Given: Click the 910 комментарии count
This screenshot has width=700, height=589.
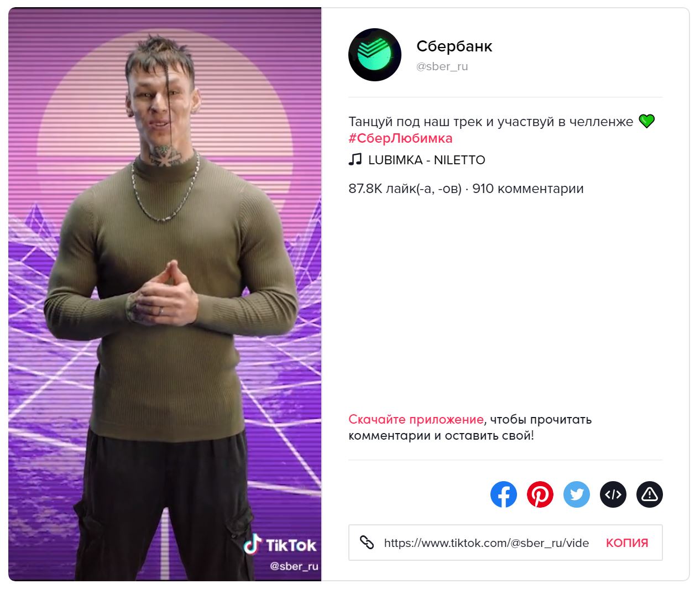Looking at the screenshot, I should tap(528, 189).
